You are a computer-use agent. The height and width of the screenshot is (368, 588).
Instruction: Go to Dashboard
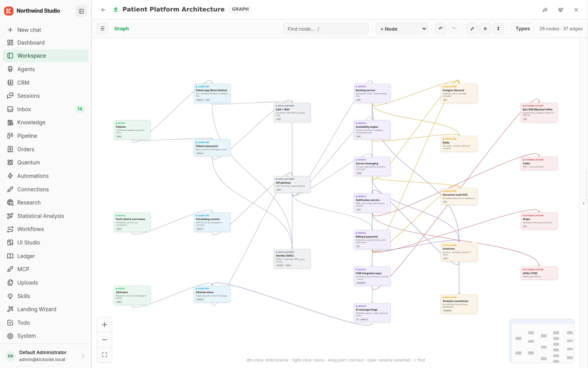46,43
